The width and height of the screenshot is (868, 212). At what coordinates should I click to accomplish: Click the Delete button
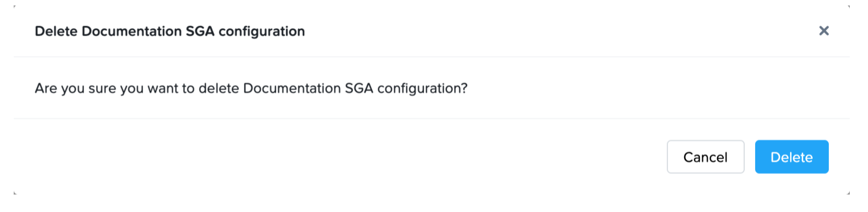tap(791, 157)
